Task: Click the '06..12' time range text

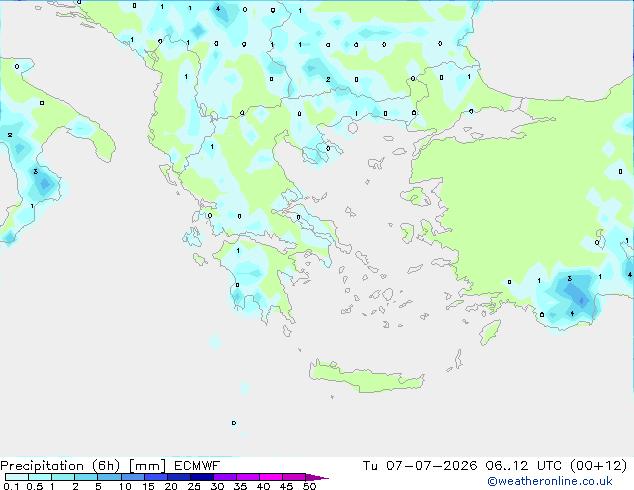Action: pyautogui.click(x=507, y=466)
